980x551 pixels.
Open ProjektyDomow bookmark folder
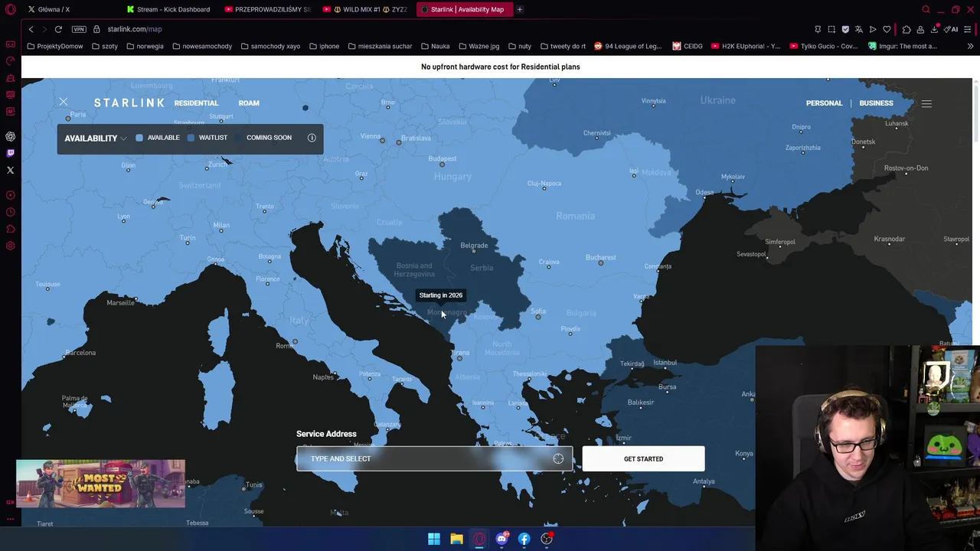click(x=55, y=46)
